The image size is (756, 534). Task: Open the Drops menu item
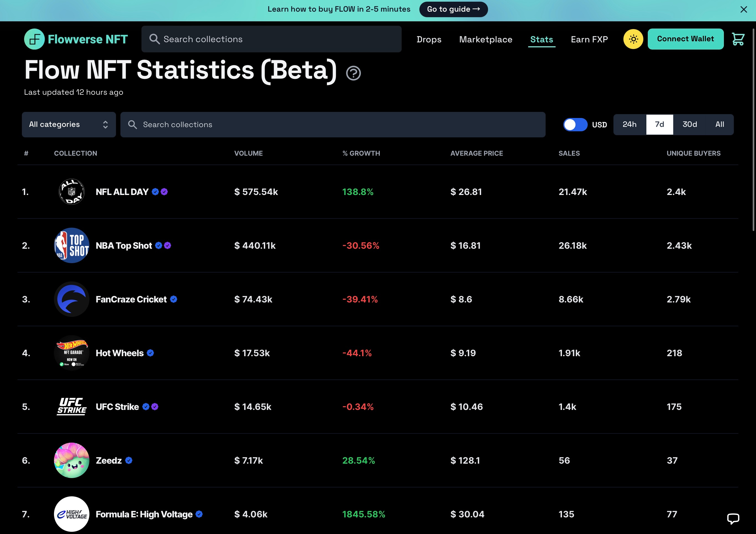click(429, 40)
